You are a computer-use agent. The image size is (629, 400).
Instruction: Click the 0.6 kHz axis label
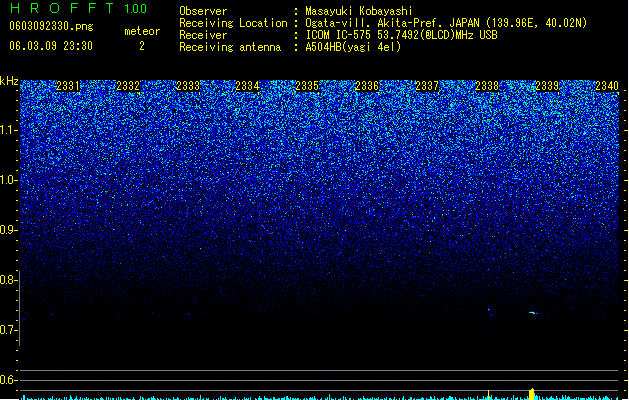click(x=8, y=380)
